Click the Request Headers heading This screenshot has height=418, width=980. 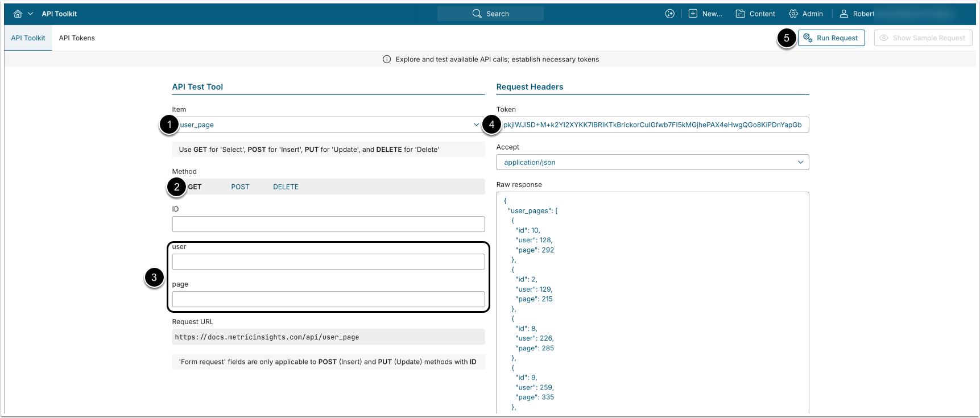(530, 87)
